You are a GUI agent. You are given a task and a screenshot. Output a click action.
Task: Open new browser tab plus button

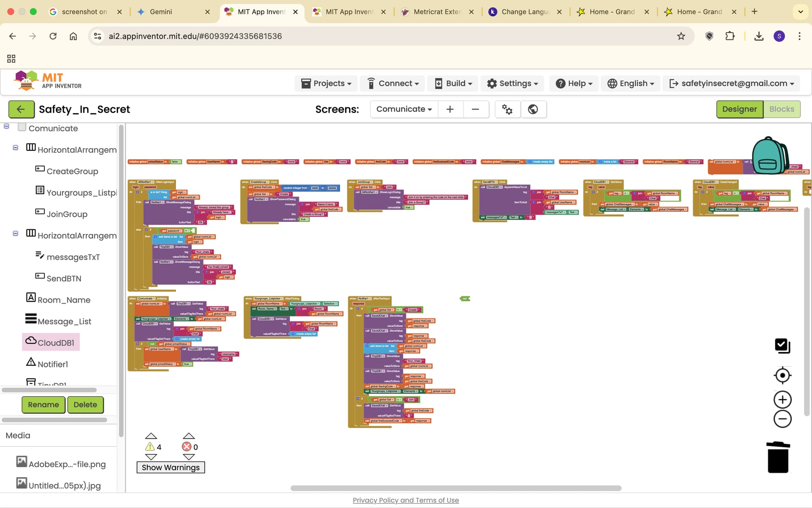point(754,12)
